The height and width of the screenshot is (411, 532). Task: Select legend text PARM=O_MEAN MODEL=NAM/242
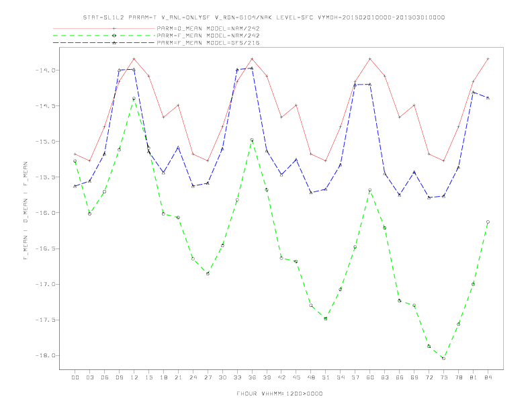point(208,28)
